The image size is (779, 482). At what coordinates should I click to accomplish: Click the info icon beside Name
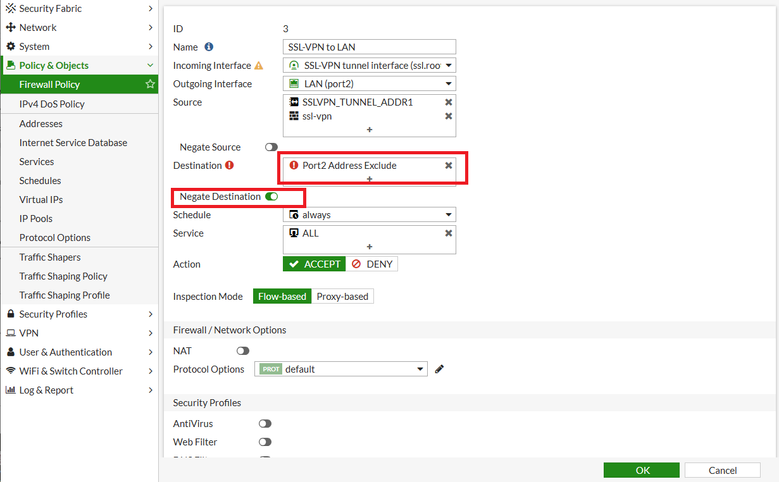click(x=209, y=47)
